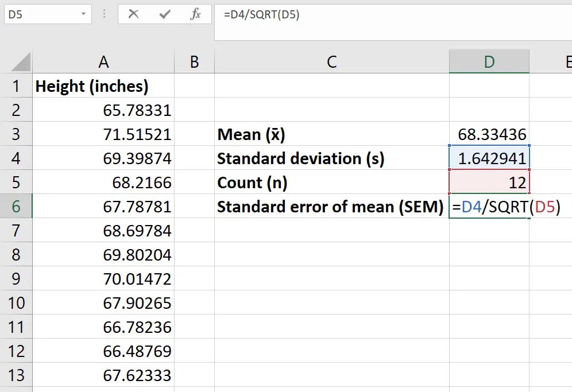Select row 6 header
This screenshot has width=572, height=392.
tap(16, 206)
